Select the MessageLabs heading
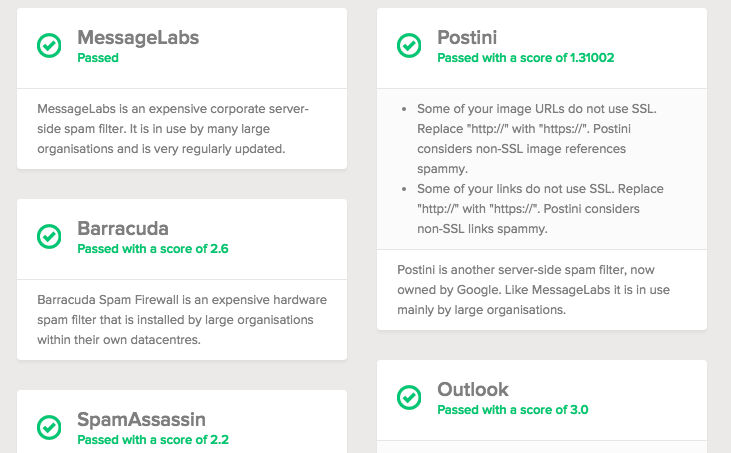Image resolution: width=731 pixels, height=453 pixels. click(138, 37)
